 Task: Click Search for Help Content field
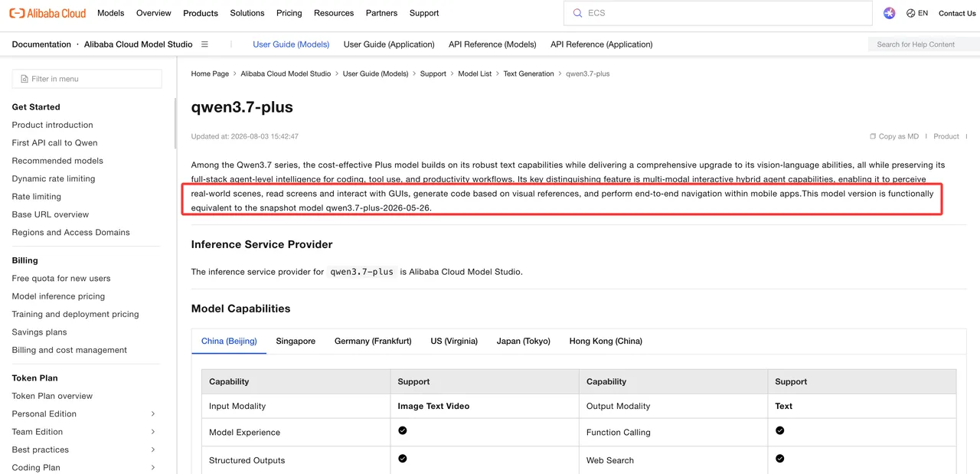[x=924, y=44]
